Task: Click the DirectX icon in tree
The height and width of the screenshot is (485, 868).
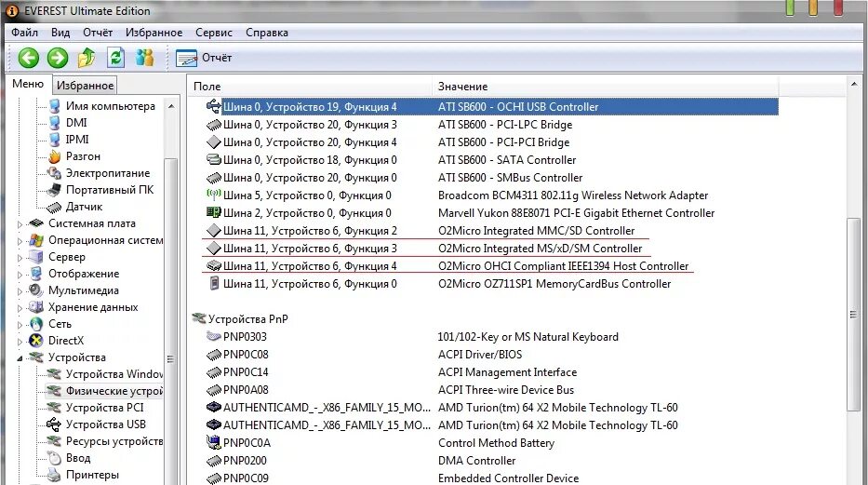Action: click(36, 341)
